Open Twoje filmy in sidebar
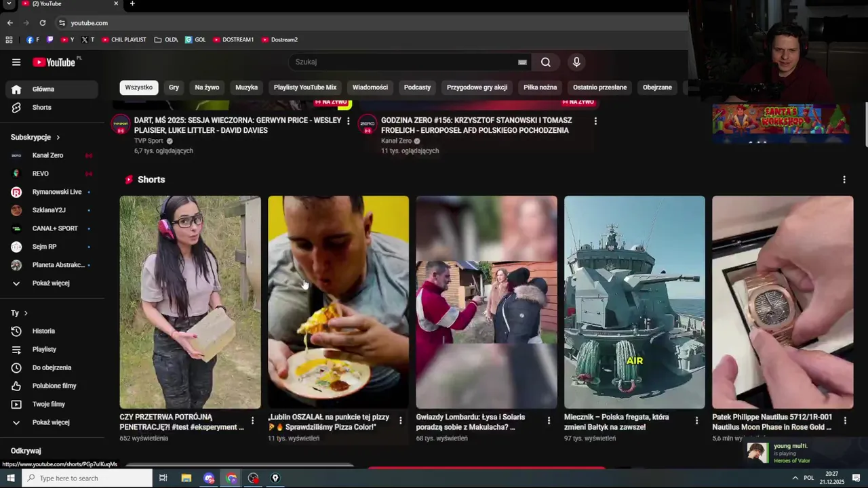This screenshot has width=868, height=488. coord(52,405)
